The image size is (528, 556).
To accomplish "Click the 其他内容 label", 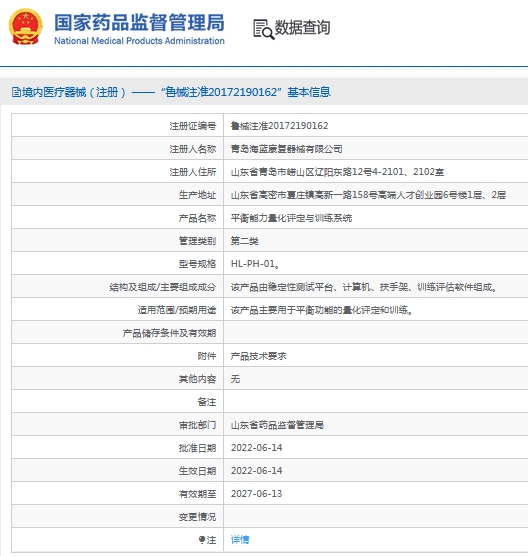I will click(x=198, y=379).
